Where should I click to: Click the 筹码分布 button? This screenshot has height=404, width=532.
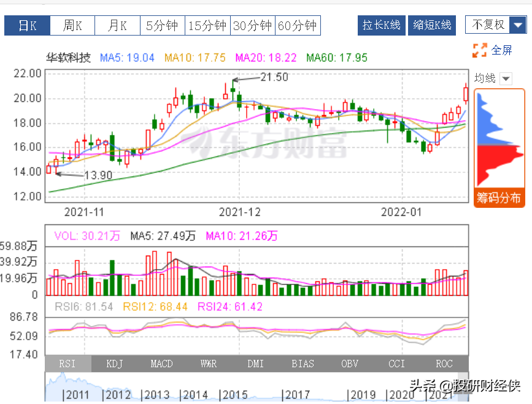pyautogui.click(x=499, y=197)
